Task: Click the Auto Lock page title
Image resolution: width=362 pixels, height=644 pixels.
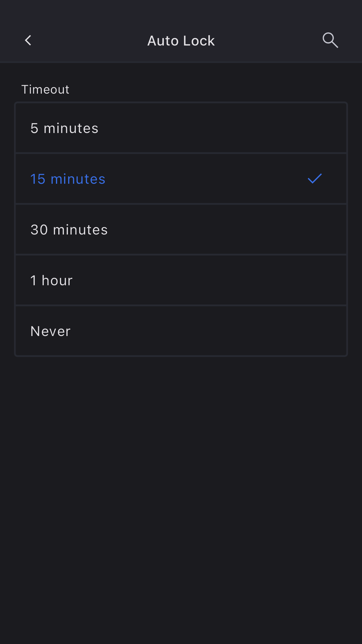Action: 181,41
